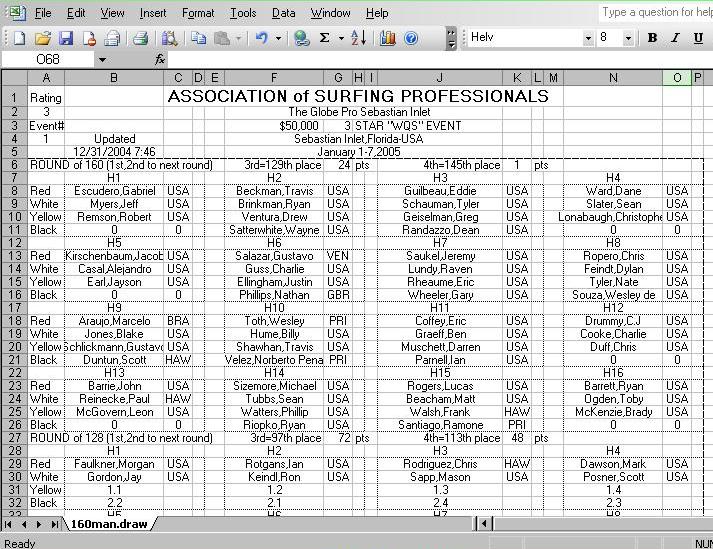This screenshot has width=713, height=549.
Task: Select the cell 'Coffey,Eric'
Action: point(440,321)
